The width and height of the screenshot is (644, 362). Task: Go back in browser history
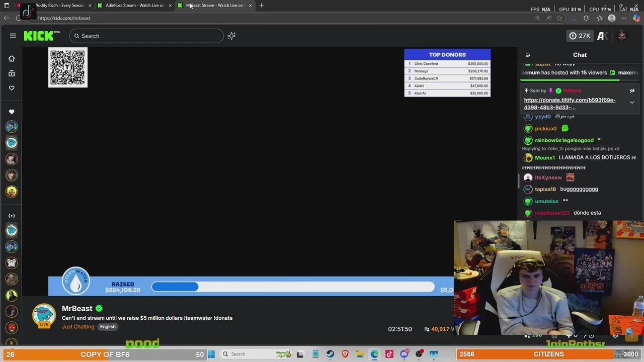click(x=7, y=18)
